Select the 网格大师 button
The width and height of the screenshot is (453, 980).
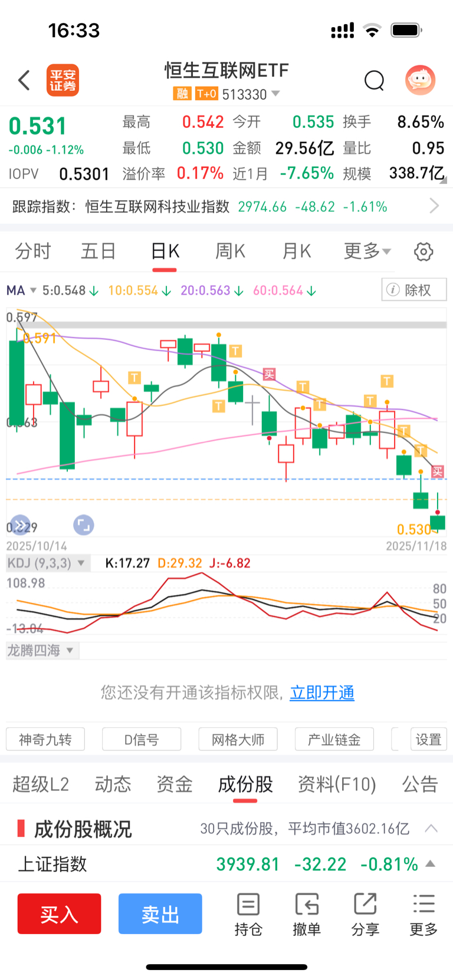tap(238, 739)
